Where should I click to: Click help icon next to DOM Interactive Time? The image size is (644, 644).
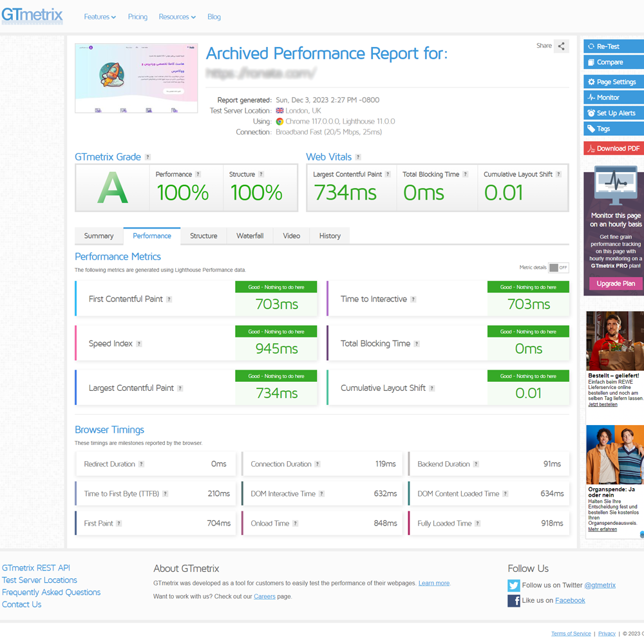[x=322, y=494]
